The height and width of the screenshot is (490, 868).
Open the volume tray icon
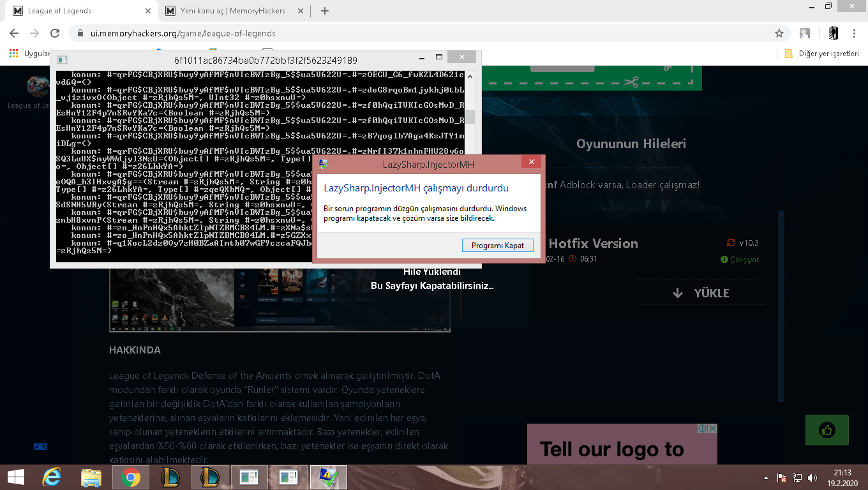[812, 477]
